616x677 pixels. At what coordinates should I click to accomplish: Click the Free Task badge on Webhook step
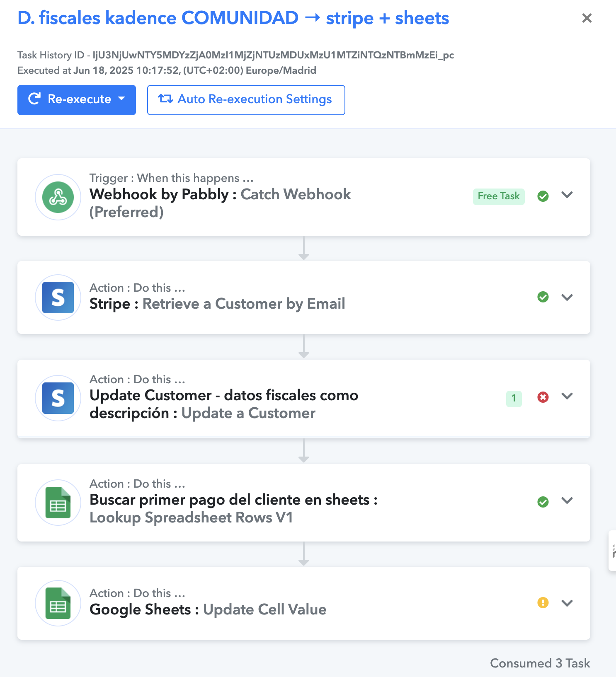point(499,196)
